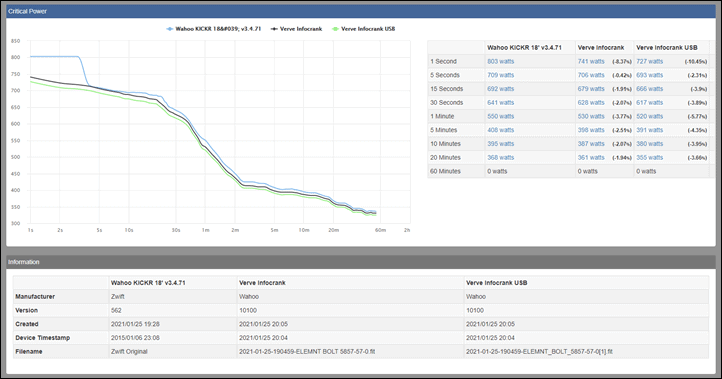
Task: Open 520 watts link in 1 Minute row
Action: click(650, 117)
